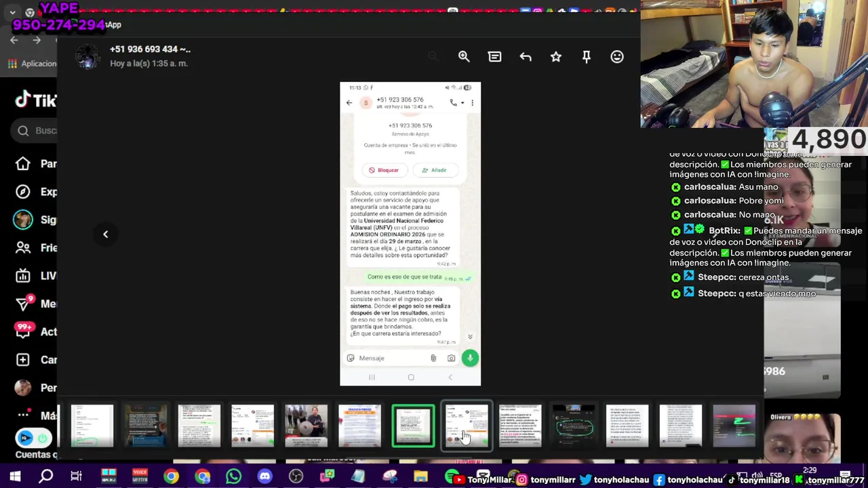
Task: Open Discord from the taskbar
Action: pyautogui.click(x=264, y=476)
